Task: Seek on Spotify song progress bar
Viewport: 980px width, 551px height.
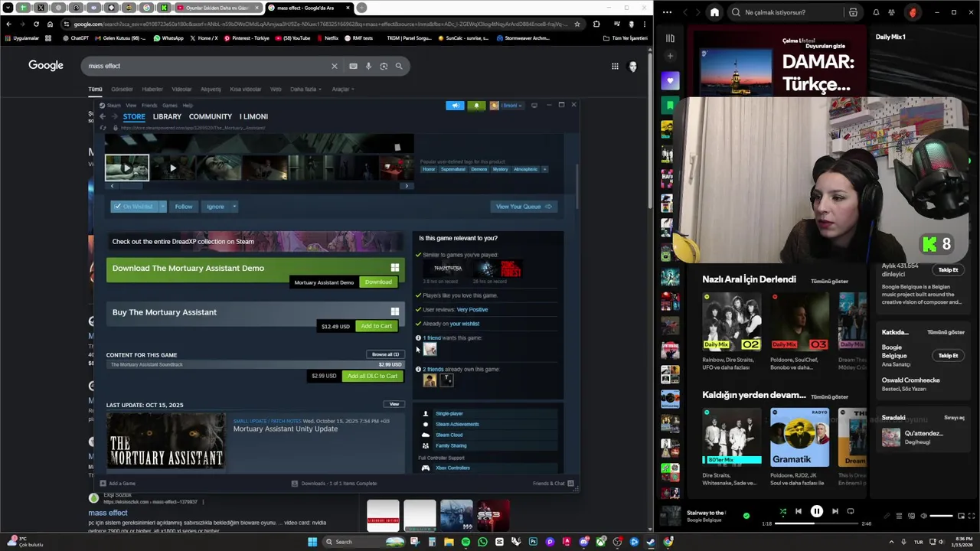Action: tap(816, 523)
